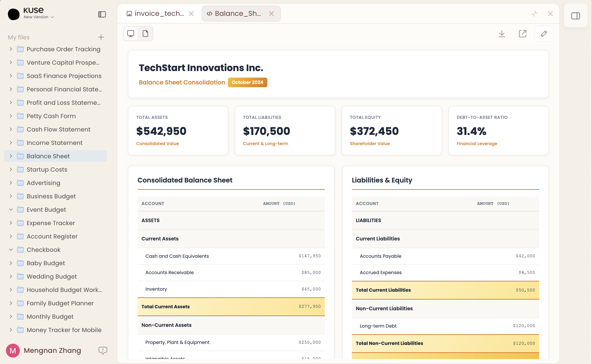Viewport: 592px width, 364px height.
Task: Select the Balance_Sh tab
Action: pos(237,14)
